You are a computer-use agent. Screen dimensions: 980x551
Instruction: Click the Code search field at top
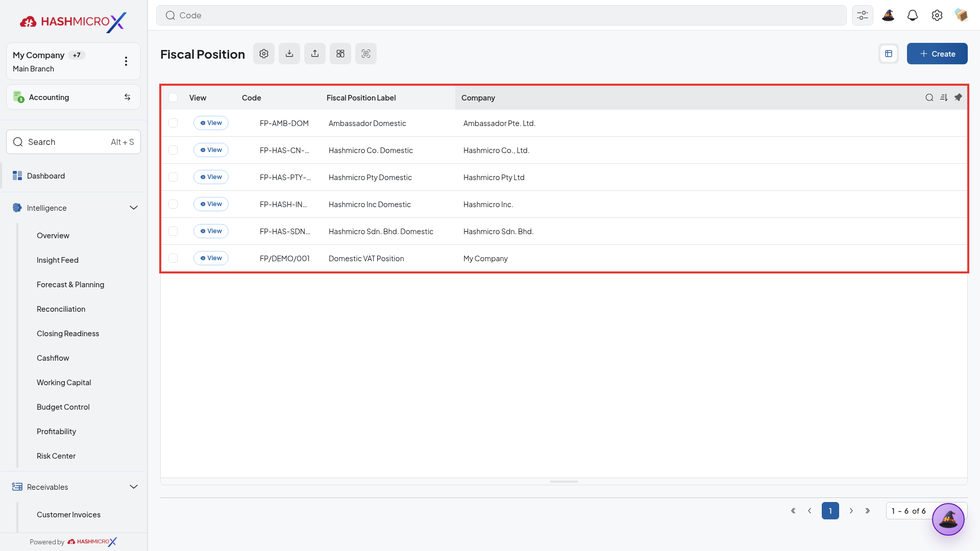[x=501, y=15]
